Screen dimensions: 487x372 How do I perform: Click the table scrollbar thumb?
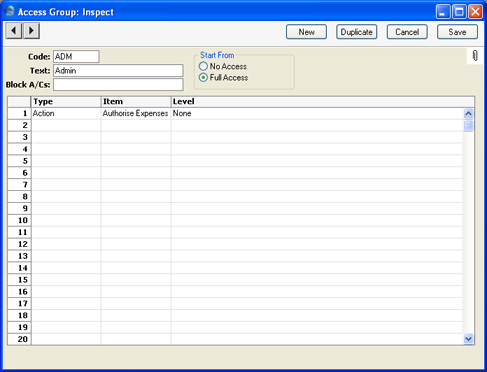(x=468, y=126)
